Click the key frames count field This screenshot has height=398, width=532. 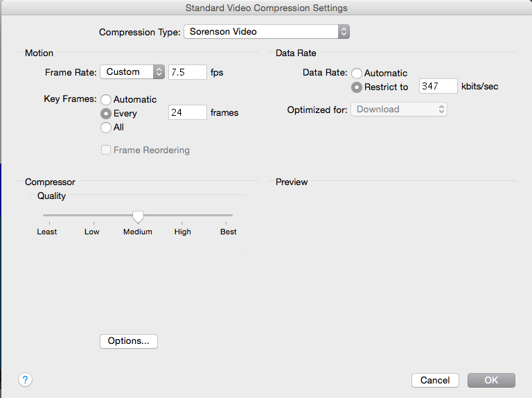[x=188, y=112]
